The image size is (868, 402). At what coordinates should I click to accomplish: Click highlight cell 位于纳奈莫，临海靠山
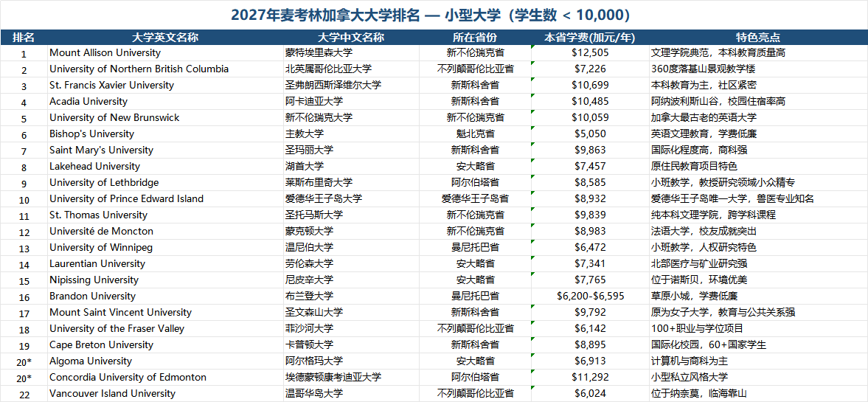click(758, 393)
